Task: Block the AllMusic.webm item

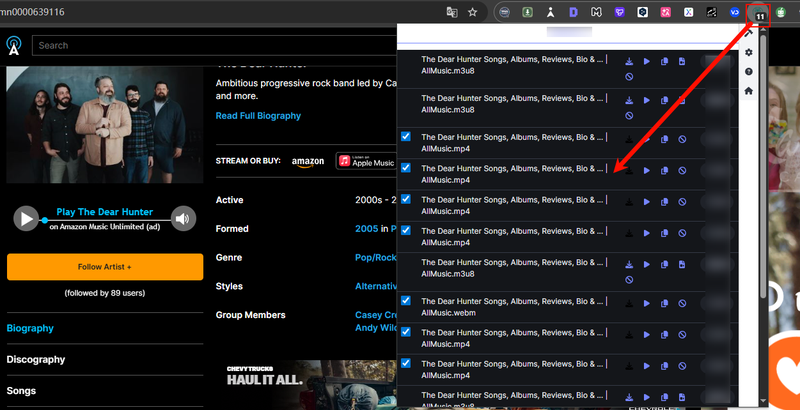Action: click(x=682, y=303)
